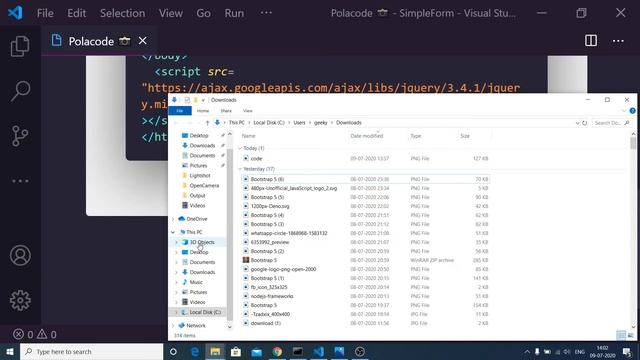
Task: Select OpenCamera folder in navigation pane
Action: coord(204,186)
